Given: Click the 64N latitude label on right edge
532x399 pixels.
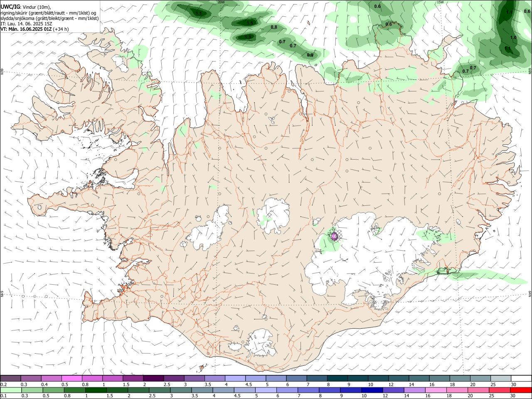Looking at the screenshot, I should coord(530,293).
